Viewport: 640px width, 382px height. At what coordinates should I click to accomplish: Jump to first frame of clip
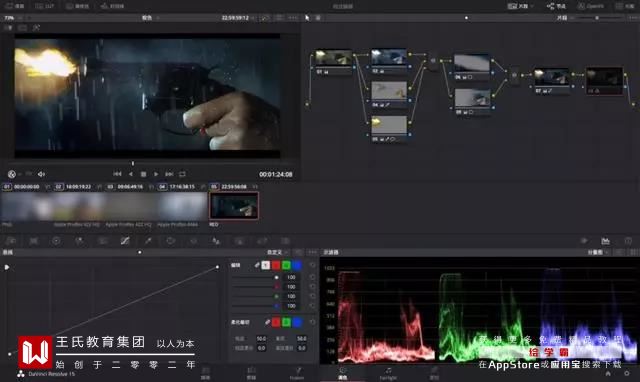point(117,174)
